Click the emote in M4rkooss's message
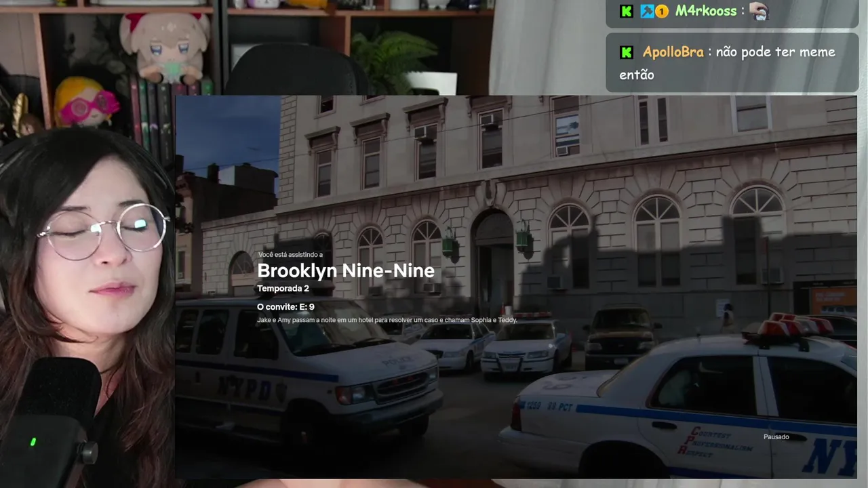 [759, 11]
